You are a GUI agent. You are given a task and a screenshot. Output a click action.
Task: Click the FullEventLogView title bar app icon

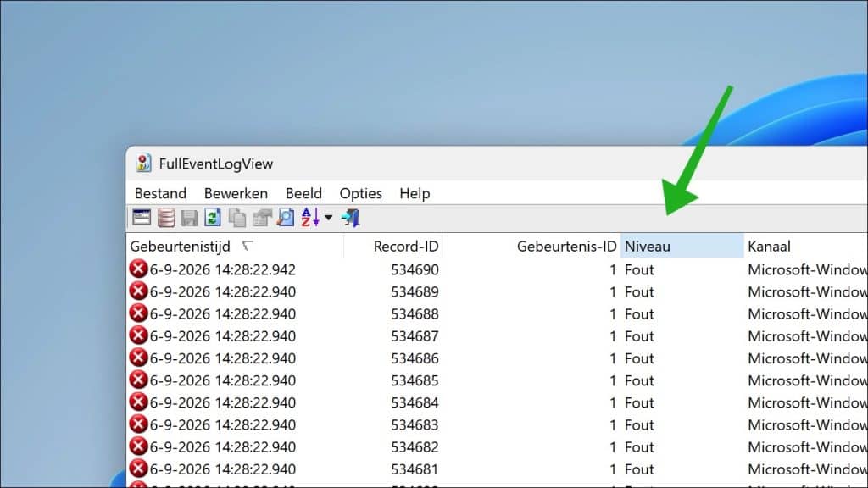coord(143,164)
